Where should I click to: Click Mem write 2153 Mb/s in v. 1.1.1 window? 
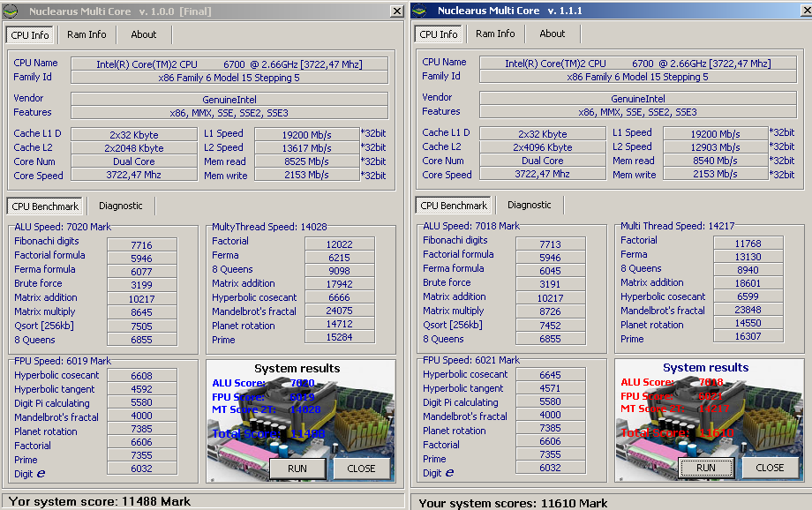click(x=715, y=174)
